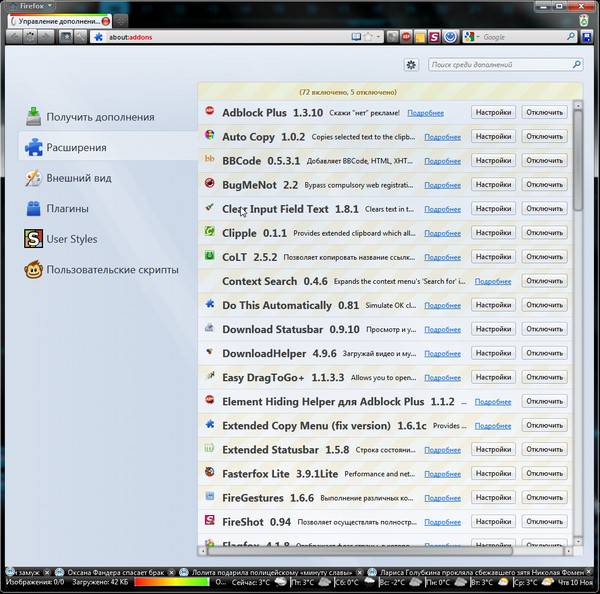Image resolution: width=600 pixels, height=594 pixels.
Task: Click the back navigation arrow button
Action: tap(14, 37)
